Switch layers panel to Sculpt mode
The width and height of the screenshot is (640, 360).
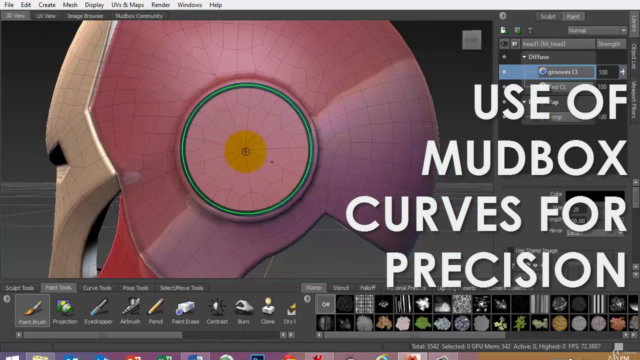point(548,16)
